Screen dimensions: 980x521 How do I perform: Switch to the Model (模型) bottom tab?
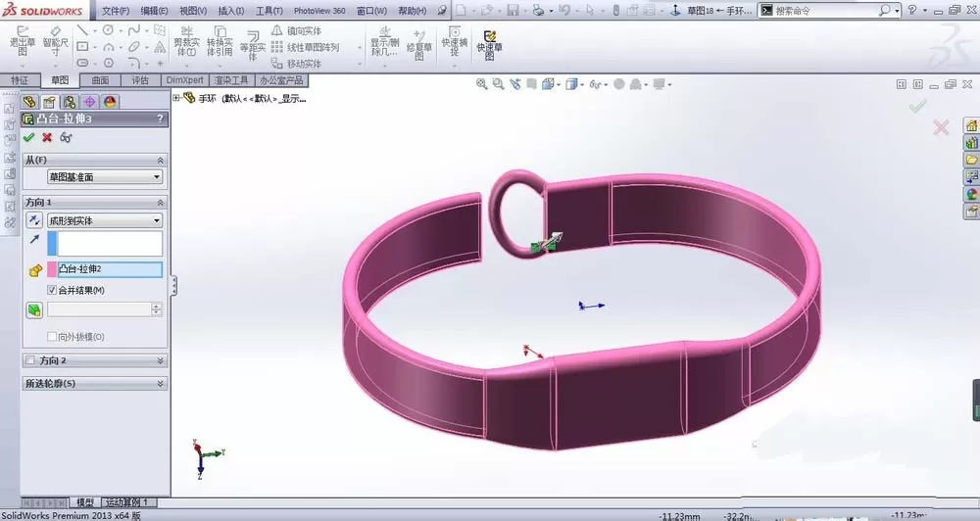85,502
